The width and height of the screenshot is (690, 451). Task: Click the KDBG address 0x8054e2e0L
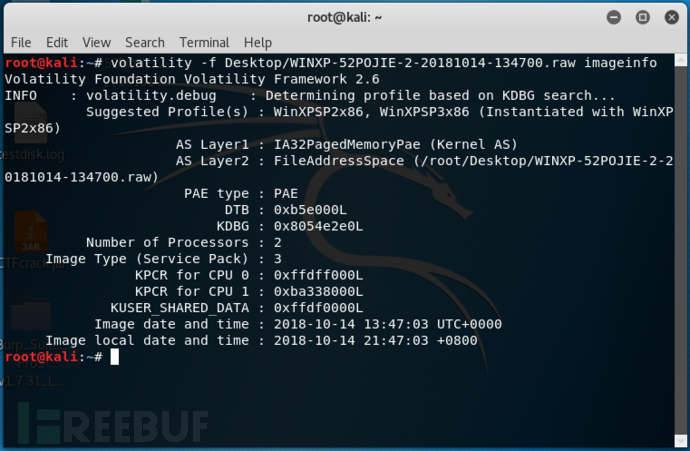pyautogui.click(x=318, y=226)
